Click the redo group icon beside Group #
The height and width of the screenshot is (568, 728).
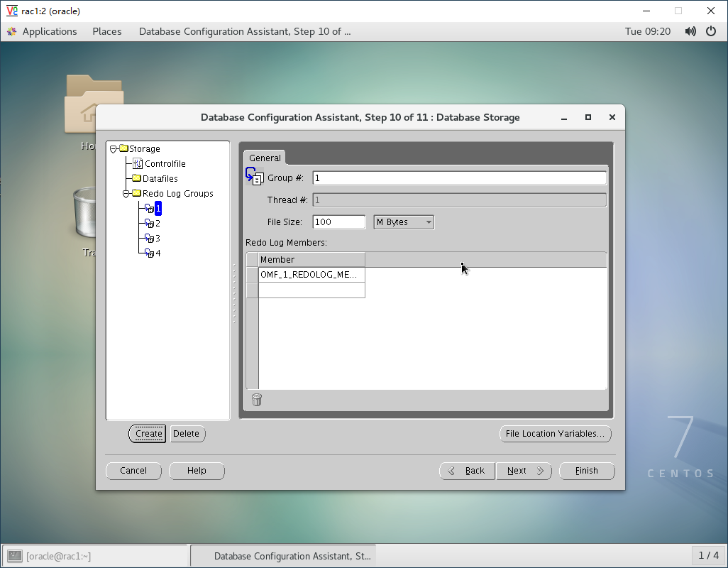coord(255,177)
